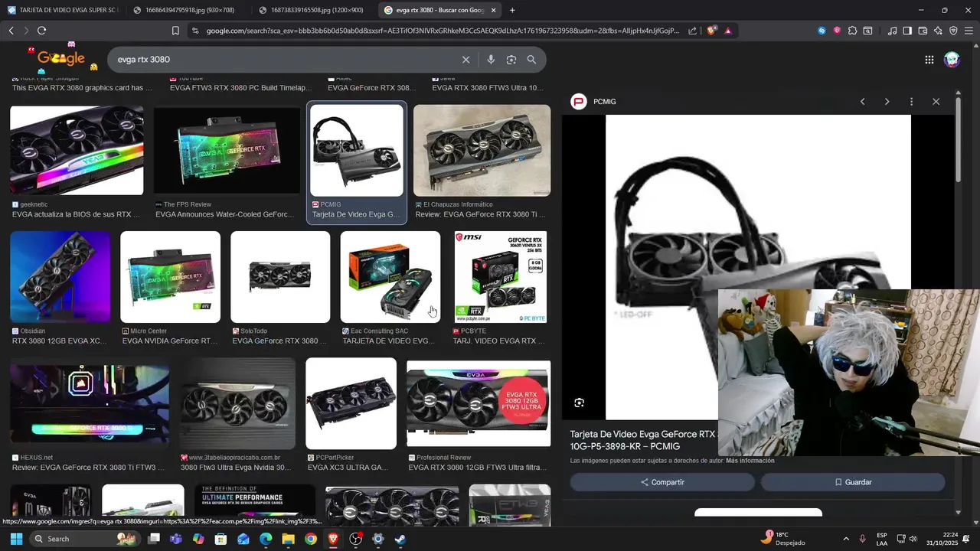Go back to the previous page
This screenshot has height=551, width=980.
click(x=11, y=31)
